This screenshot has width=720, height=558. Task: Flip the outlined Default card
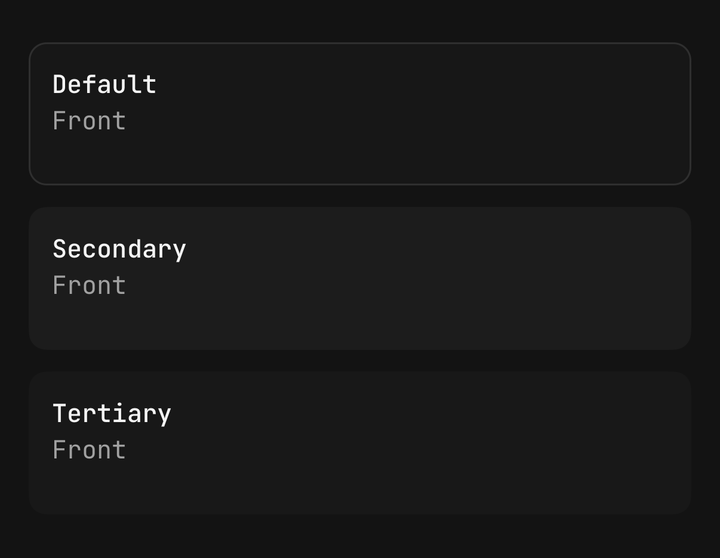[x=360, y=114]
